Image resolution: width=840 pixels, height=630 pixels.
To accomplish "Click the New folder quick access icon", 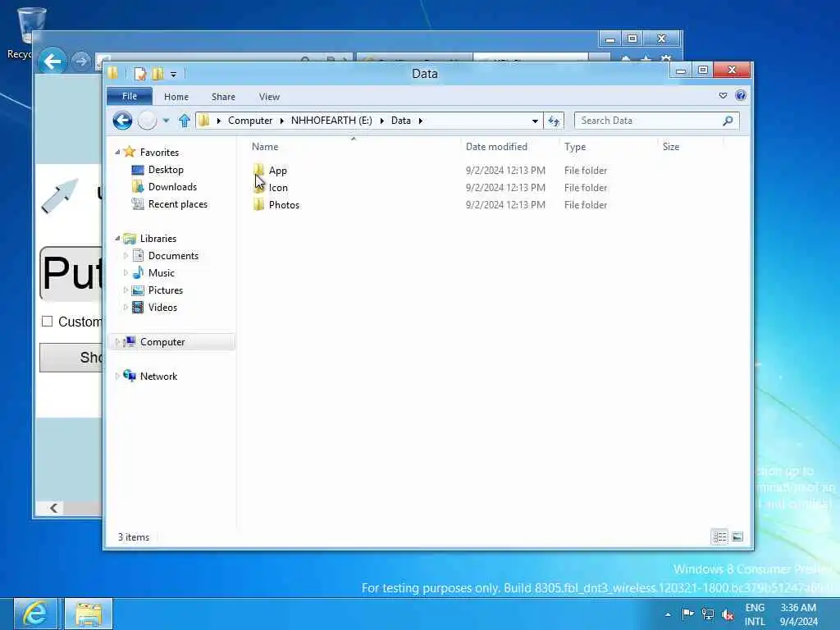I will (x=157, y=73).
